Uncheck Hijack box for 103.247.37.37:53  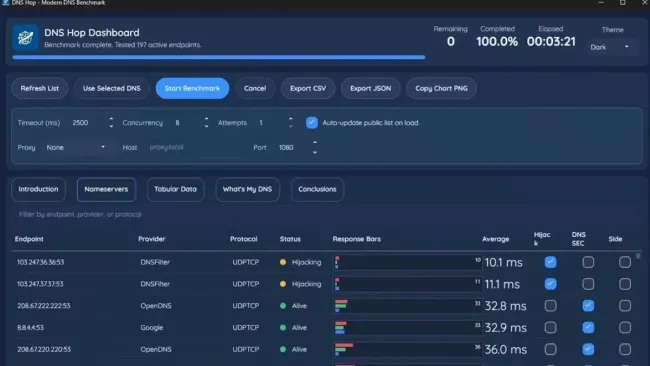click(x=551, y=284)
